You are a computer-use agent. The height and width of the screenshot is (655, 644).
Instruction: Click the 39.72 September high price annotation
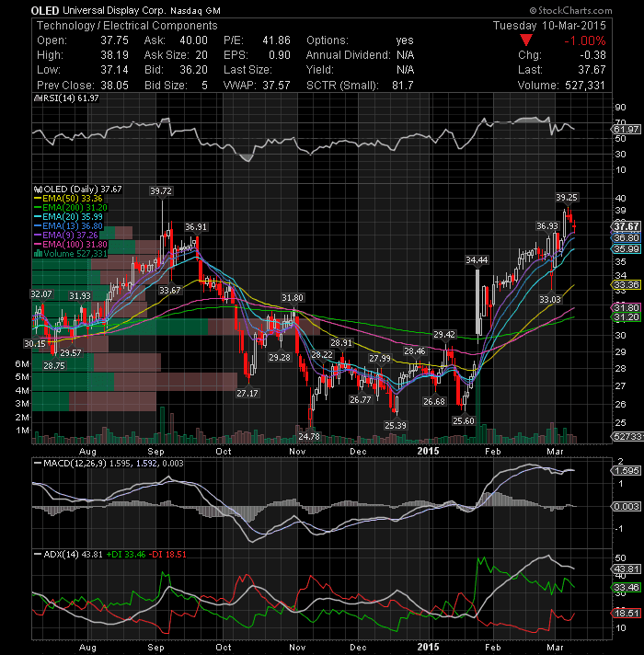click(161, 191)
